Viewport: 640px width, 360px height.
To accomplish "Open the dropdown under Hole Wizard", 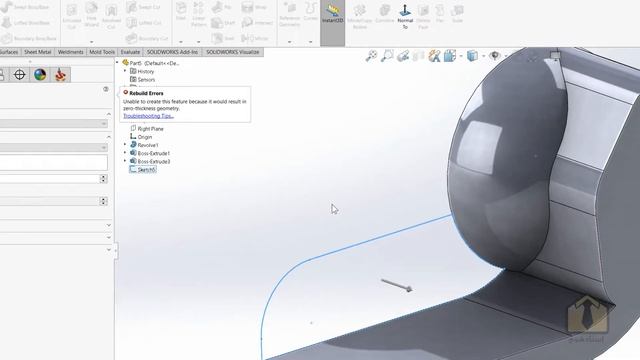I will click(91, 42).
